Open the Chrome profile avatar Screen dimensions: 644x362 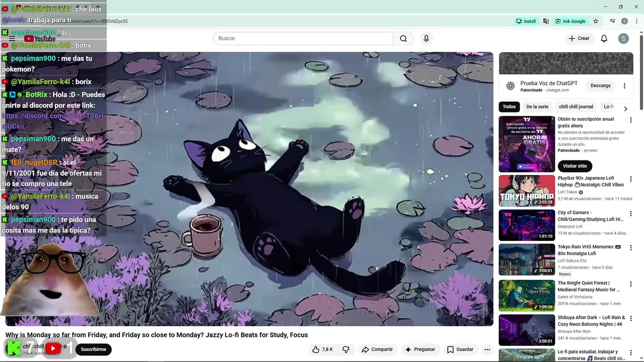624,21
